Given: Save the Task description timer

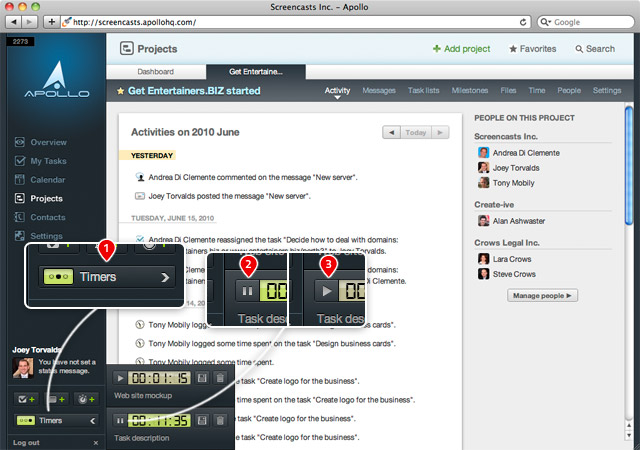Looking at the screenshot, I should 202,421.
